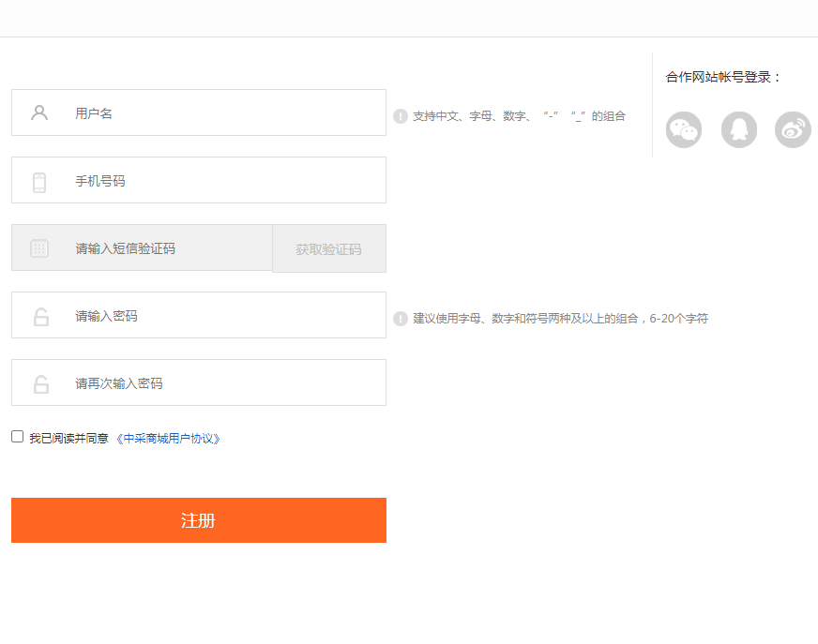Click the padlock icon in 请输入密码 field

click(x=40, y=317)
